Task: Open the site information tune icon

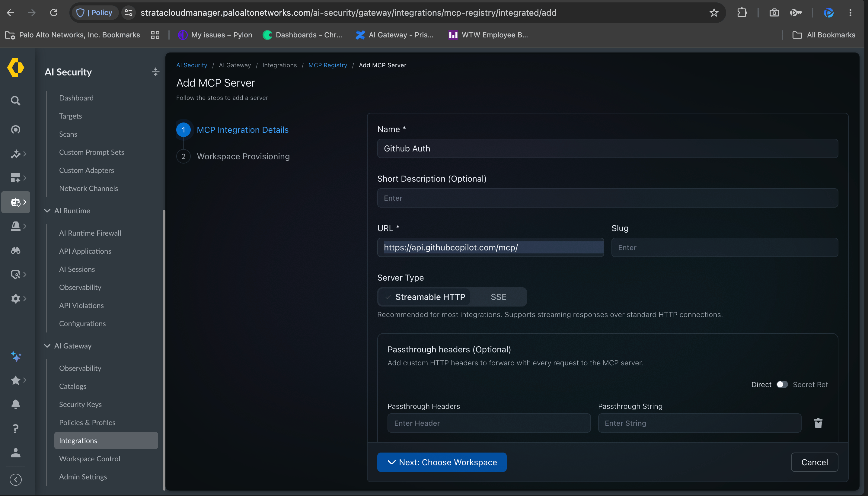Action: click(x=129, y=13)
